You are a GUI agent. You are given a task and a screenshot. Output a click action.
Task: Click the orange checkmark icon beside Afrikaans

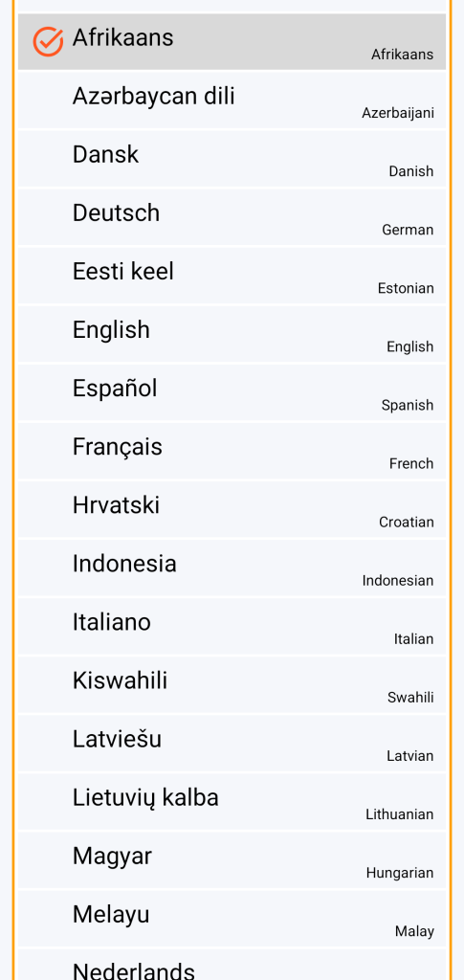point(48,42)
